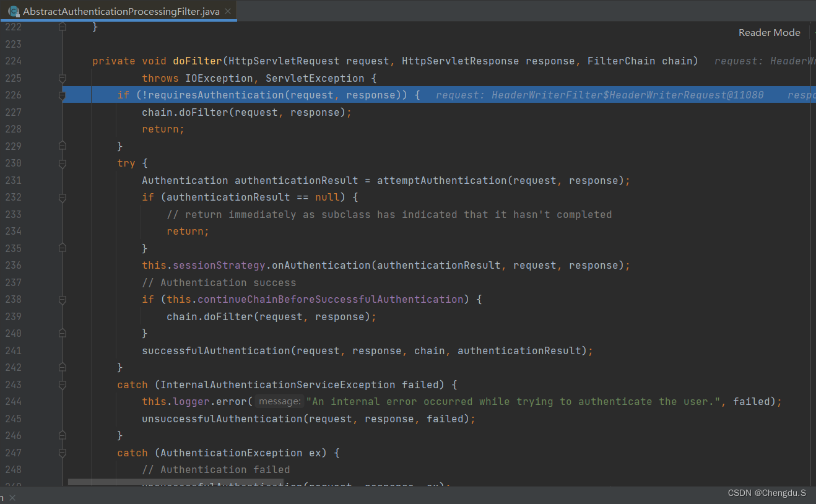The height and width of the screenshot is (504, 816).
Task: Click FilterChain parameter type on line 224
Action: (622, 61)
